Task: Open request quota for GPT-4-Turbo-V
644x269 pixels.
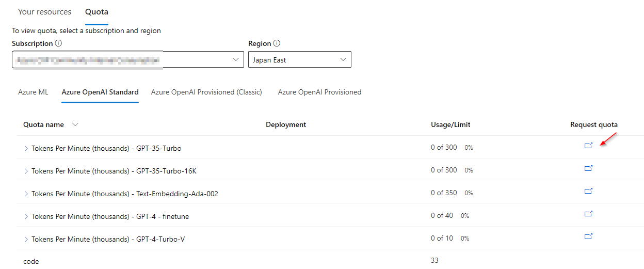Action: pyautogui.click(x=588, y=236)
